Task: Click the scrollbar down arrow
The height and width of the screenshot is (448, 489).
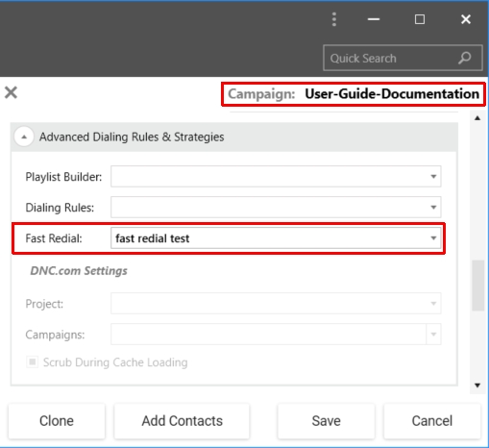Action: click(x=477, y=386)
